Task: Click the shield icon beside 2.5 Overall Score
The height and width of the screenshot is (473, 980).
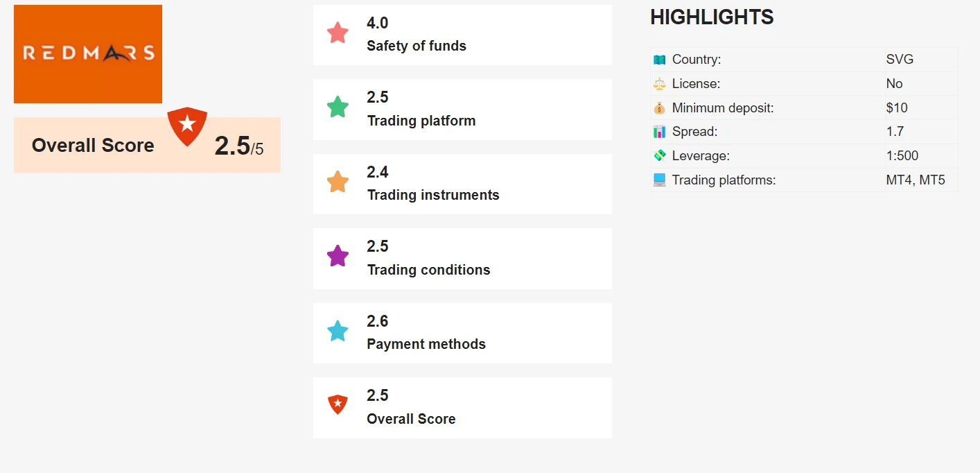Action: coord(338,405)
